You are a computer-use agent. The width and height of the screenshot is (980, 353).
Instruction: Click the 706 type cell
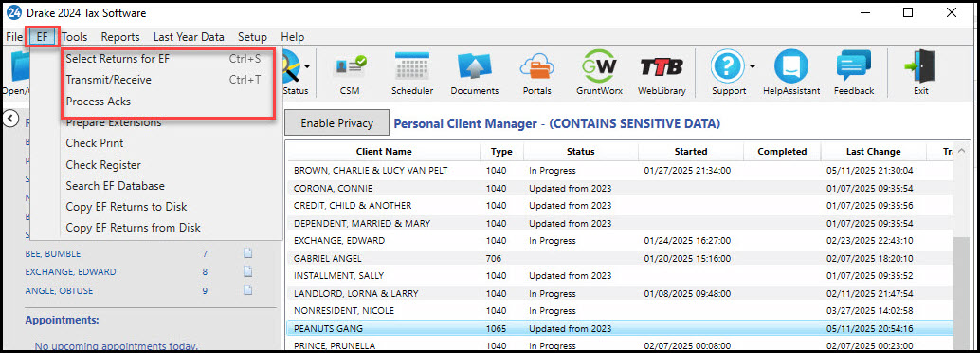[493, 258]
